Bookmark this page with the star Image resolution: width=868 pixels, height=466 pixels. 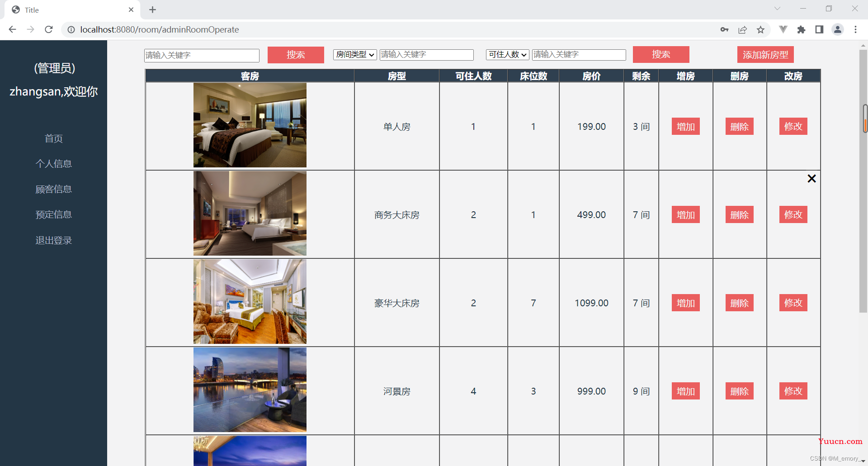(760, 29)
